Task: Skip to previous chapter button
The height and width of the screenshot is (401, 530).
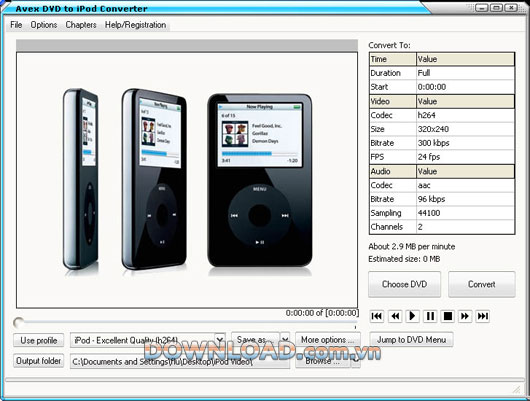Action: [377, 316]
